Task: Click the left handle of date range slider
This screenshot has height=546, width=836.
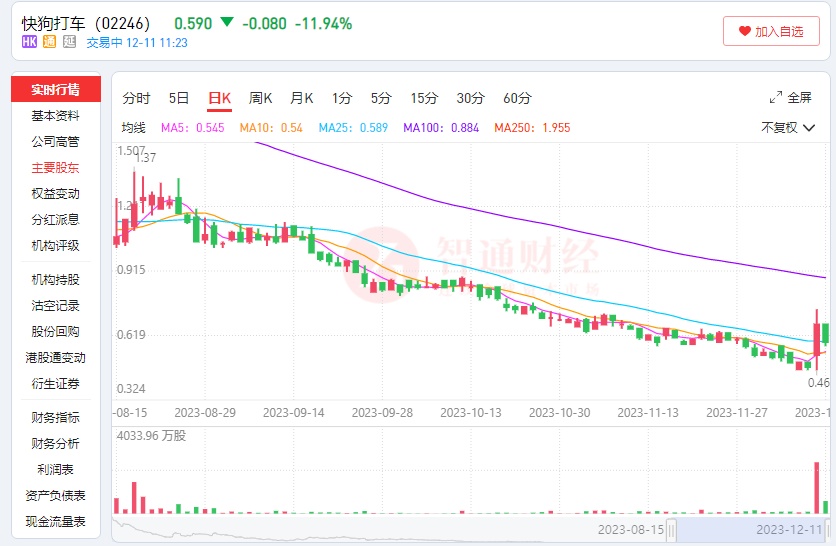Action: point(673,529)
